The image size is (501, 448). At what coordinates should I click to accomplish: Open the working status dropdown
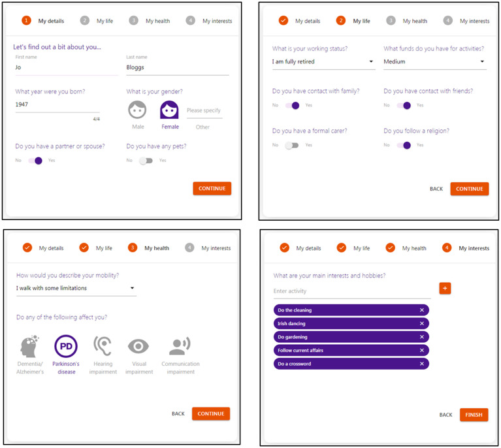click(x=323, y=61)
